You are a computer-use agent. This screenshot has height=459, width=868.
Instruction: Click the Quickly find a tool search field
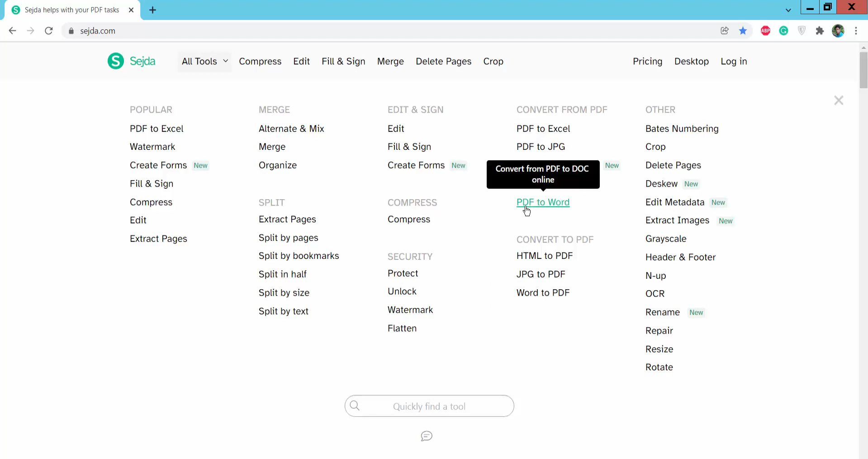(429, 406)
